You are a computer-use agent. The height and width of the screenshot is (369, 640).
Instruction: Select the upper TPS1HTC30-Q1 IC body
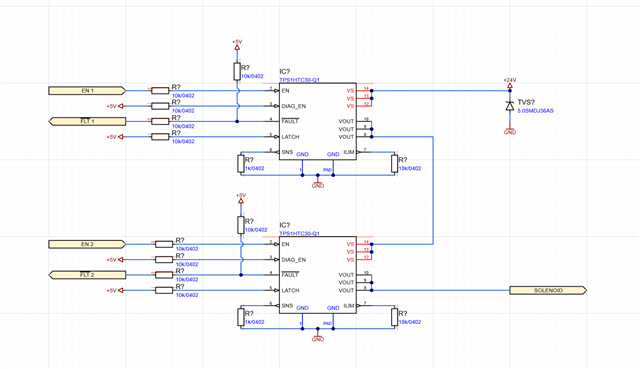pyautogui.click(x=318, y=121)
